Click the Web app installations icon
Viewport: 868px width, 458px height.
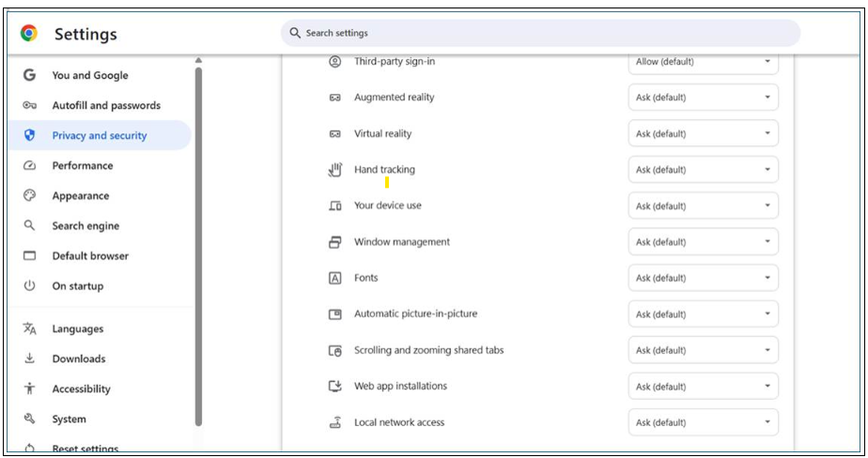point(334,387)
